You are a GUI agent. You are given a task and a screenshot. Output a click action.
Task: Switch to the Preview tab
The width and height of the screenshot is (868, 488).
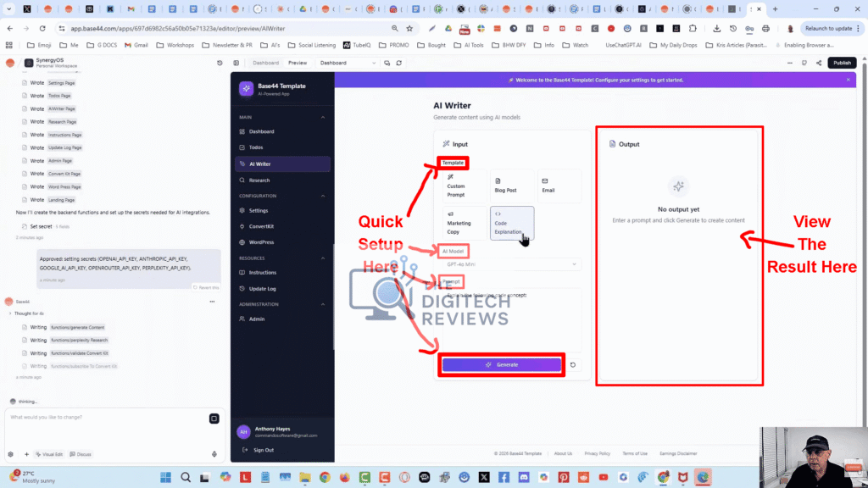click(x=298, y=62)
